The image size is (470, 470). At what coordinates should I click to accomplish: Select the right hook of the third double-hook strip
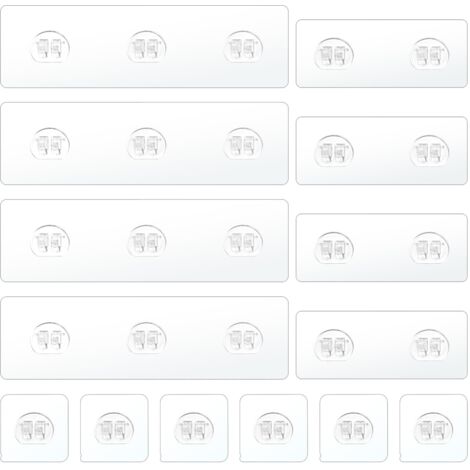click(430, 248)
